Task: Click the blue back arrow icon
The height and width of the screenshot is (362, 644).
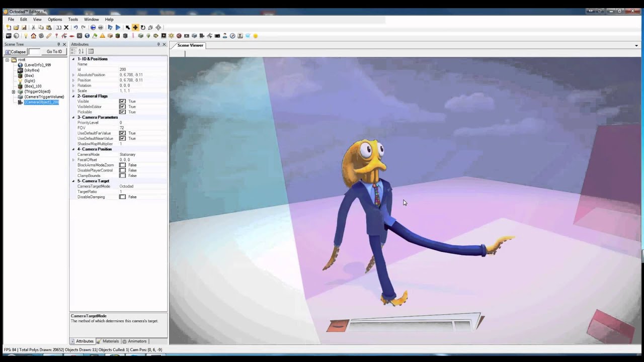Action: point(93,27)
